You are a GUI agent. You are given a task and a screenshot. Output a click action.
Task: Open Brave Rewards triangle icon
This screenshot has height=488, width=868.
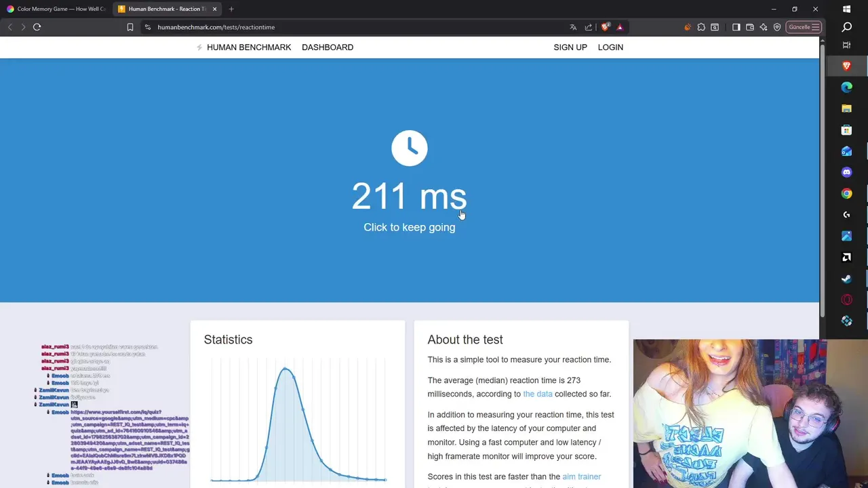[620, 27]
